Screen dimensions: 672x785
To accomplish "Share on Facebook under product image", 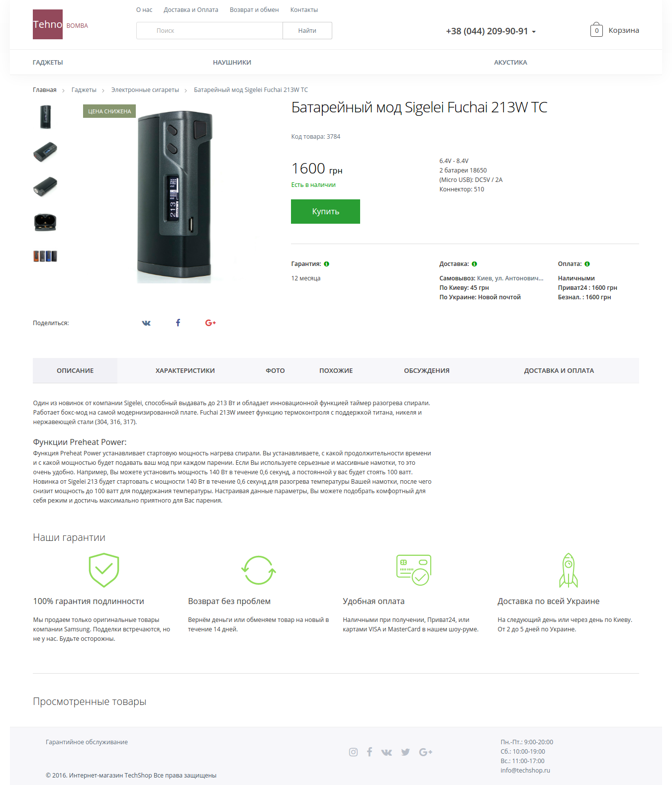I will coord(178,323).
